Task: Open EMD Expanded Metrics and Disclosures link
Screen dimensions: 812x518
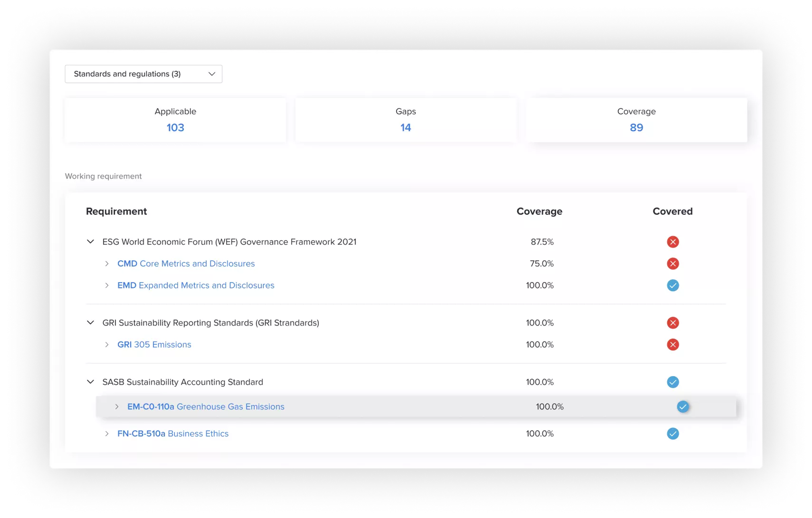Action: 196,285
